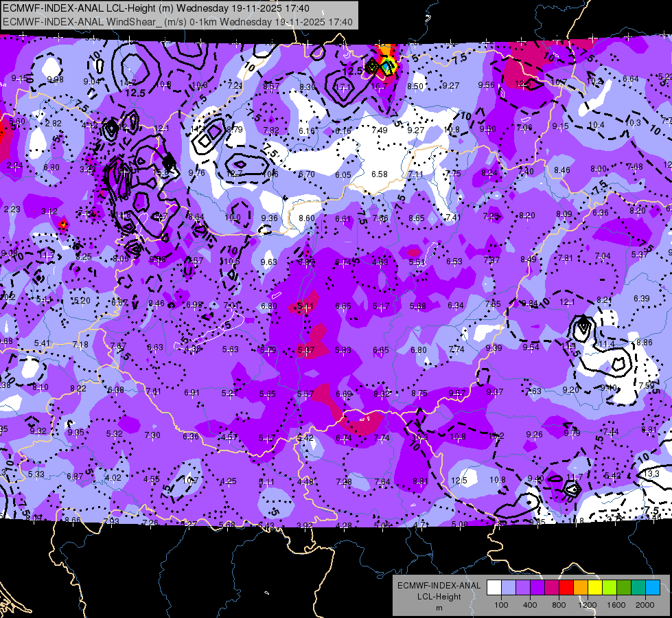Click the white swatch in the LCL-Height legend

[x=494, y=588]
